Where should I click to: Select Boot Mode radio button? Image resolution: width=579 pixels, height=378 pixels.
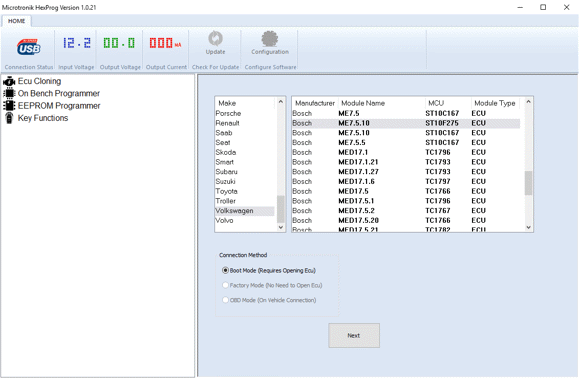225,270
